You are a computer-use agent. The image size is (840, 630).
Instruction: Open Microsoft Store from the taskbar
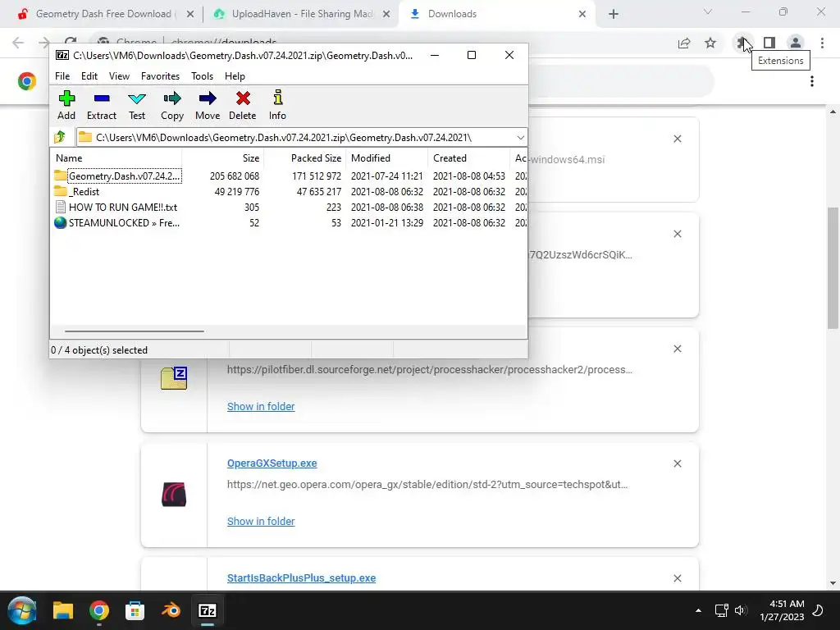(x=135, y=610)
